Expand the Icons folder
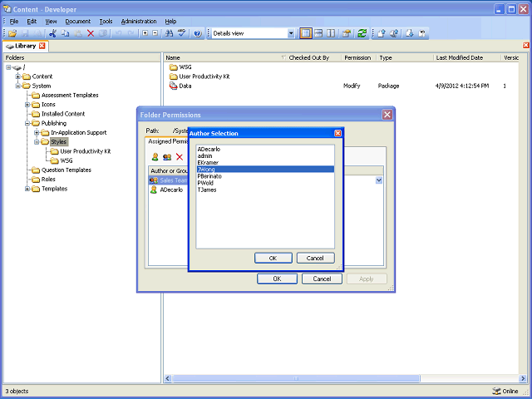This screenshot has height=399, width=532. [27, 105]
